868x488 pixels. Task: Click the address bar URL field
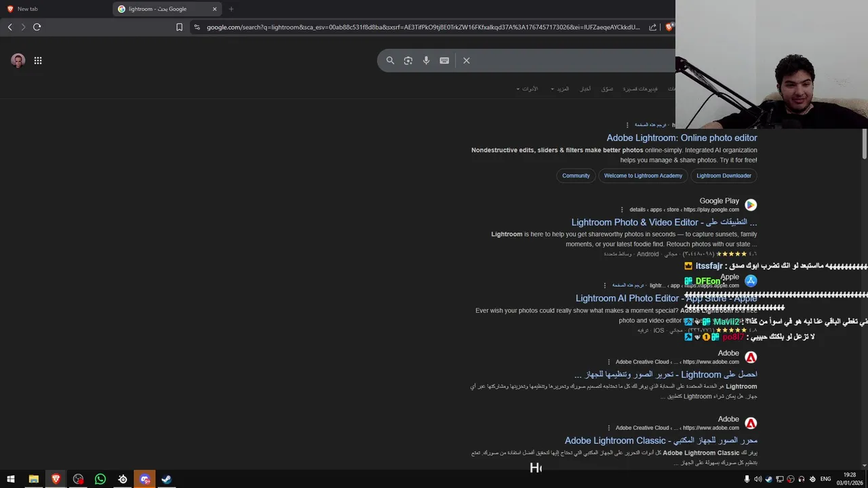click(x=423, y=27)
